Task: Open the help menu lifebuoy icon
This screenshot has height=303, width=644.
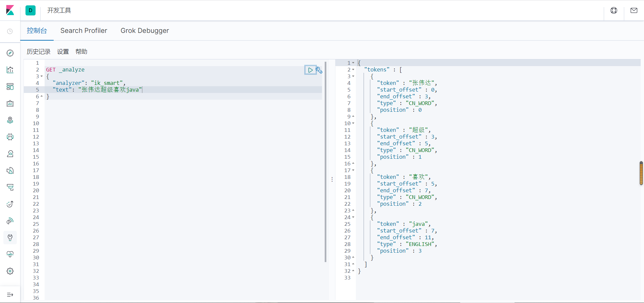Action: (614, 10)
